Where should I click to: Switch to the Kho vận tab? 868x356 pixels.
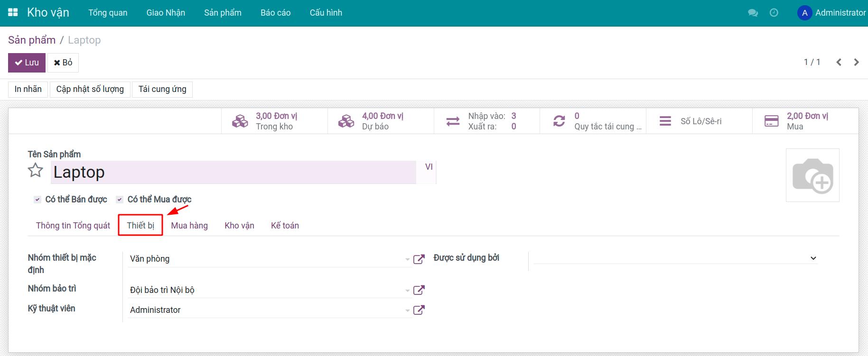pyautogui.click(x=239, y=226)
